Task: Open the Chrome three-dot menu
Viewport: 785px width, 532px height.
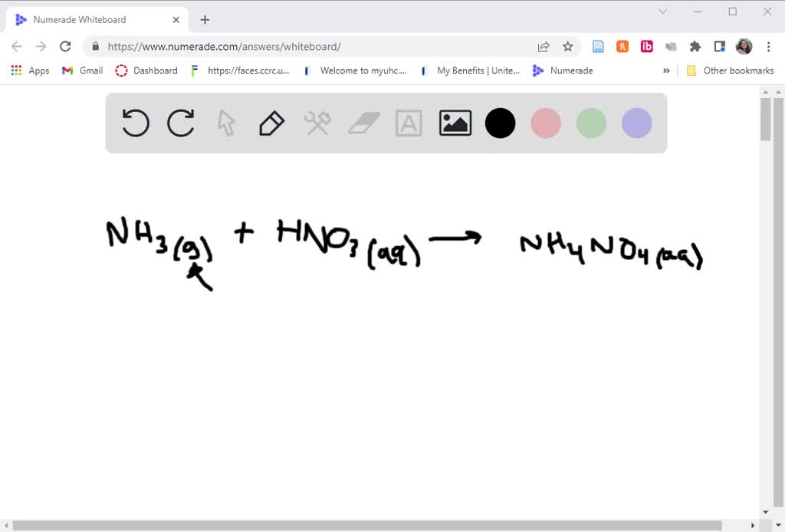Action: (x=769, y=46)
